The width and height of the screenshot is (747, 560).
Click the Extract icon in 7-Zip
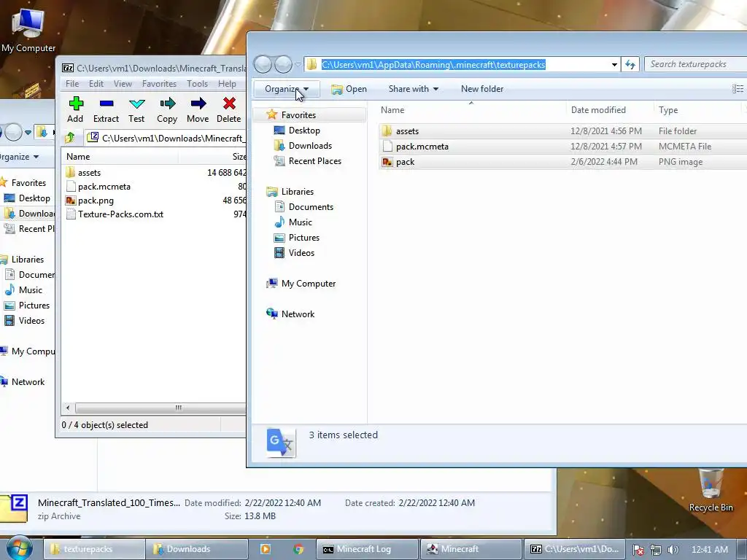coord(107,104)
